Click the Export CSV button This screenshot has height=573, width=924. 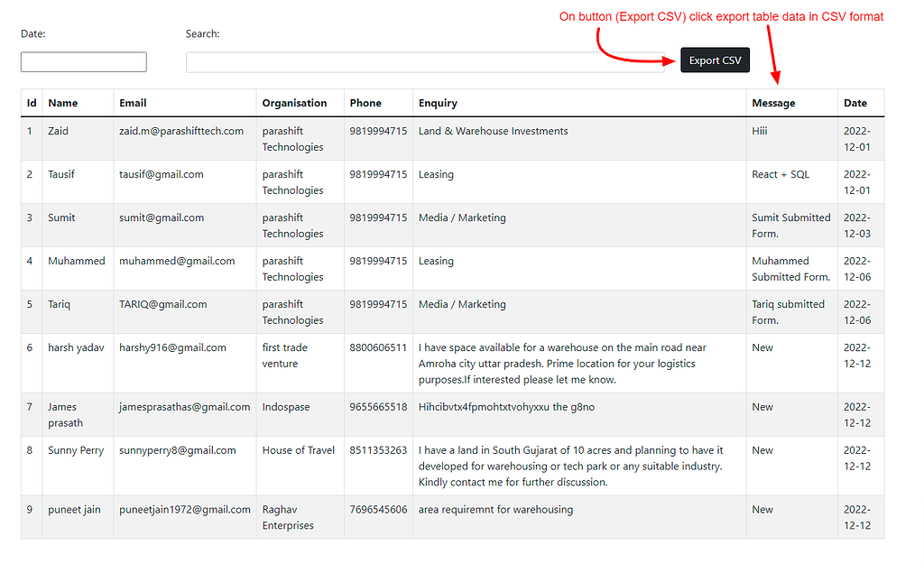[x=715, y=60]
